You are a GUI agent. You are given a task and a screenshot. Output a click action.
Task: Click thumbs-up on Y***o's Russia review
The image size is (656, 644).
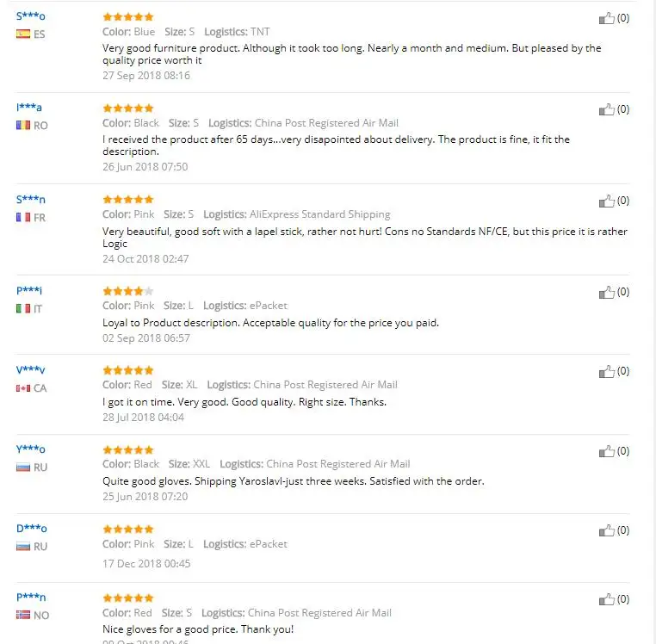607,451
